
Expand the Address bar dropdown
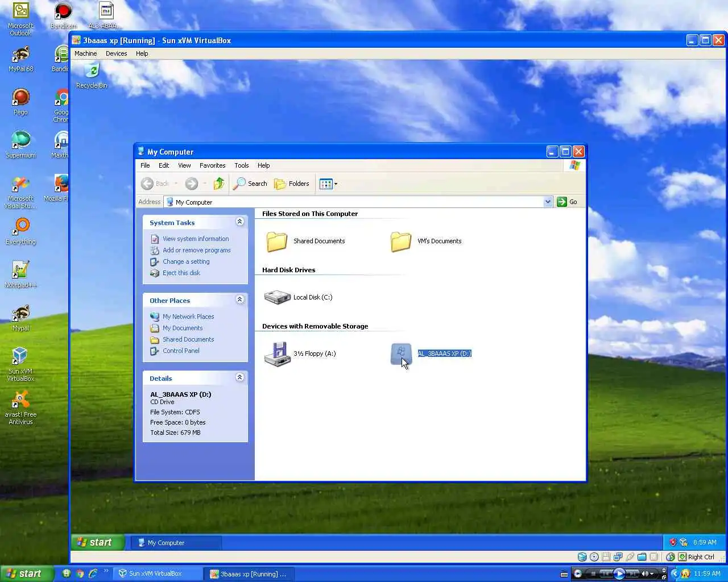click(x=548, y=202)
